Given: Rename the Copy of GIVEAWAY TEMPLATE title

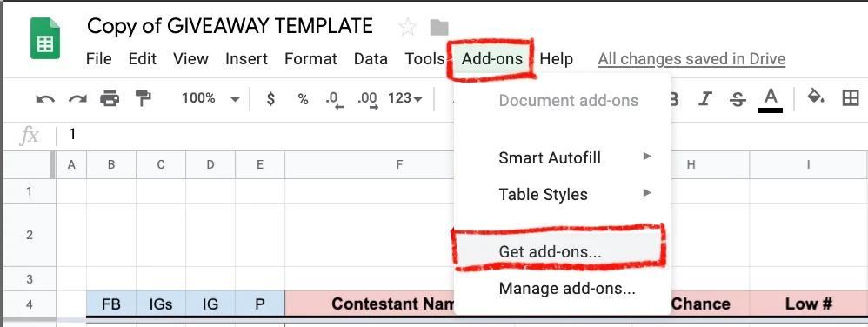Looking at the screenshot, I should pyautogui.click(x=230, y=26).
